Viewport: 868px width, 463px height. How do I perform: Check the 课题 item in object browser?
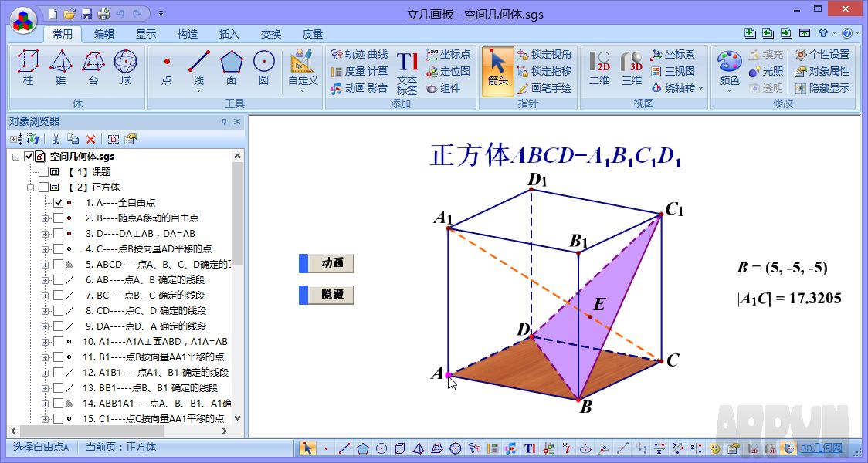coord(44,171)
